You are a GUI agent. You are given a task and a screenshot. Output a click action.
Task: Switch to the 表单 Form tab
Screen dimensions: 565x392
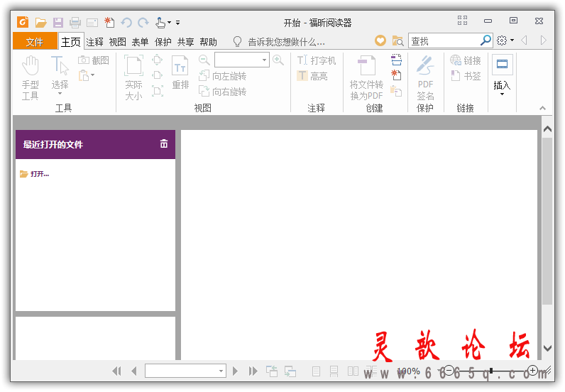(140, 42)
